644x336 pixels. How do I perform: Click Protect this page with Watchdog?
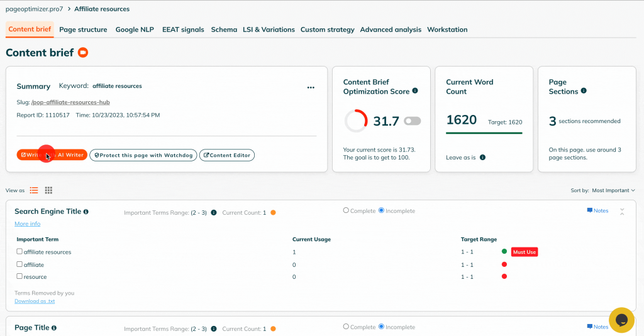[143, 155]
